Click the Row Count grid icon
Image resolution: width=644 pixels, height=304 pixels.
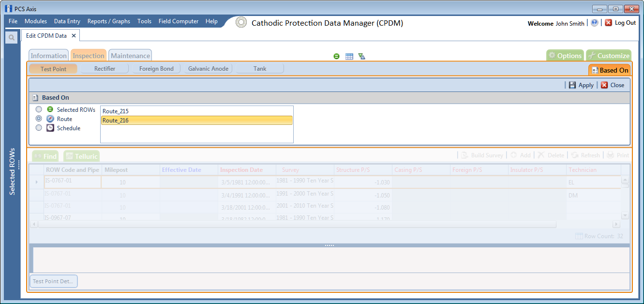click(x=579, y=236)
